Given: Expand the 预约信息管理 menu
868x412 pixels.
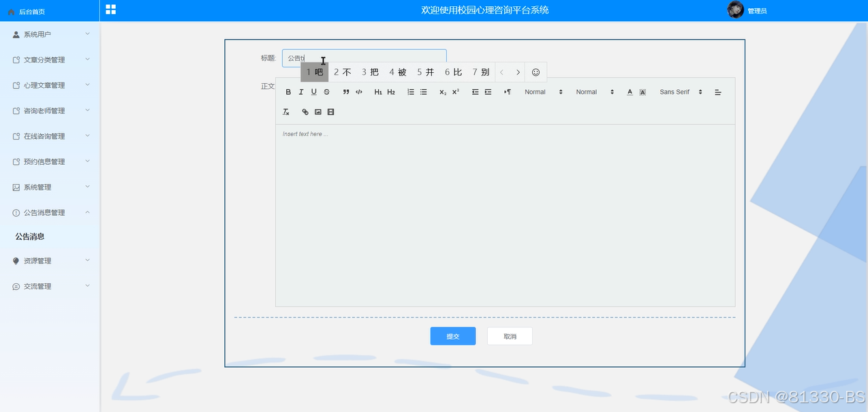Looking at the screenshot, I should [x=50, y=162].
